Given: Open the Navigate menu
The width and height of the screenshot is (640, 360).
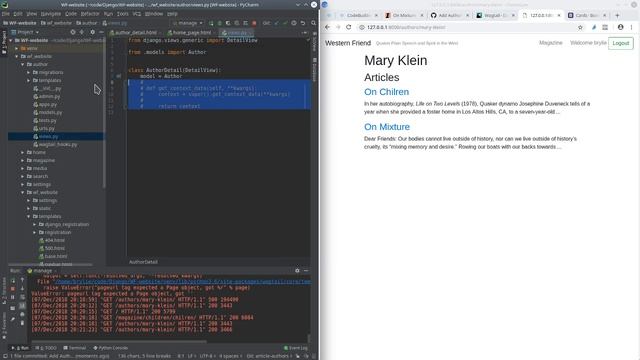Looking at the screenshot, I should coord(51,14).
